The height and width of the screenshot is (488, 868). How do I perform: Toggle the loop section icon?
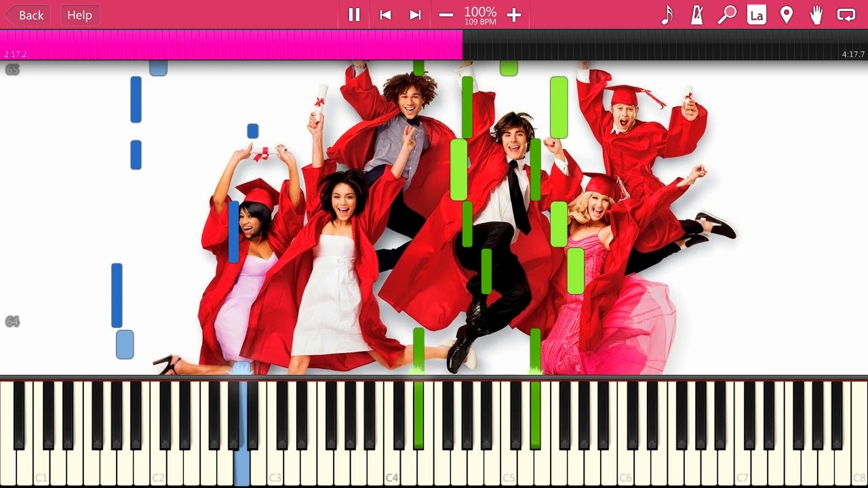[x=846, y=15]
